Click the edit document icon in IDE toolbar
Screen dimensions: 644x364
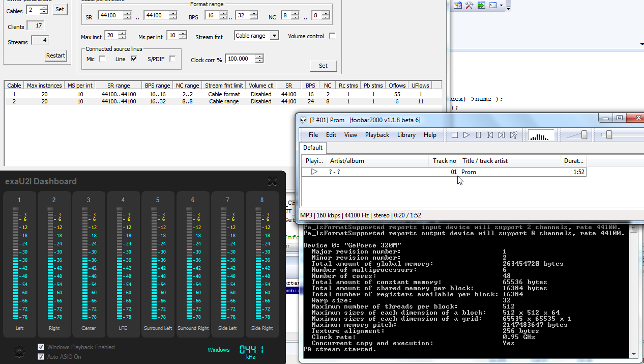click(458, 5)
